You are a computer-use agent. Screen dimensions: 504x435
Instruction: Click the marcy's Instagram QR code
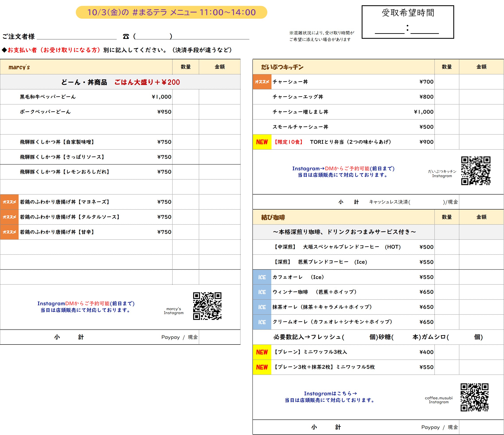tap(207, 306)
